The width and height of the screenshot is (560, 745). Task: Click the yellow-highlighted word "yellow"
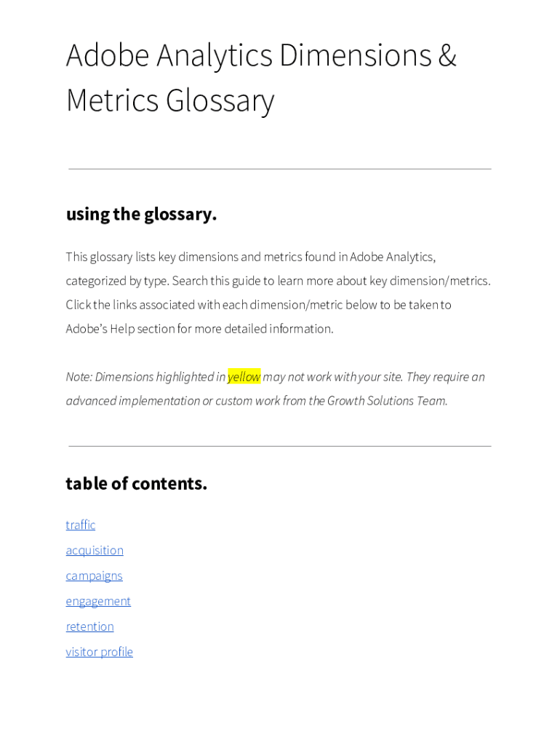(244, 377)
